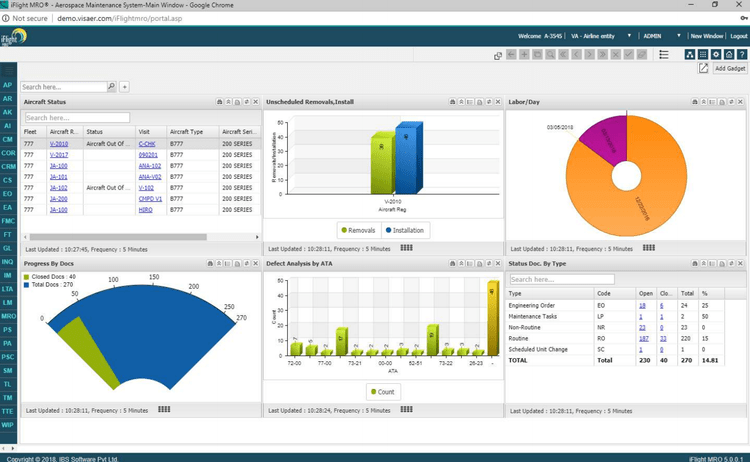Toggle the Count legend series

click(383, 392)
